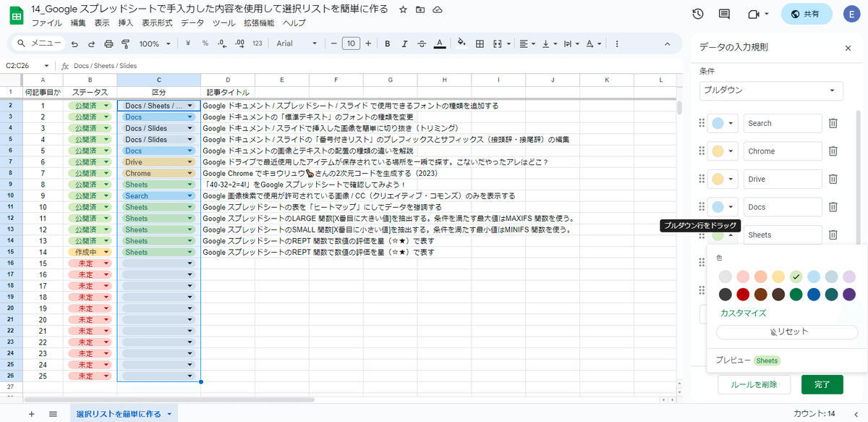Open the データ menu
868x422 pixels.
(x=192, y=23)
